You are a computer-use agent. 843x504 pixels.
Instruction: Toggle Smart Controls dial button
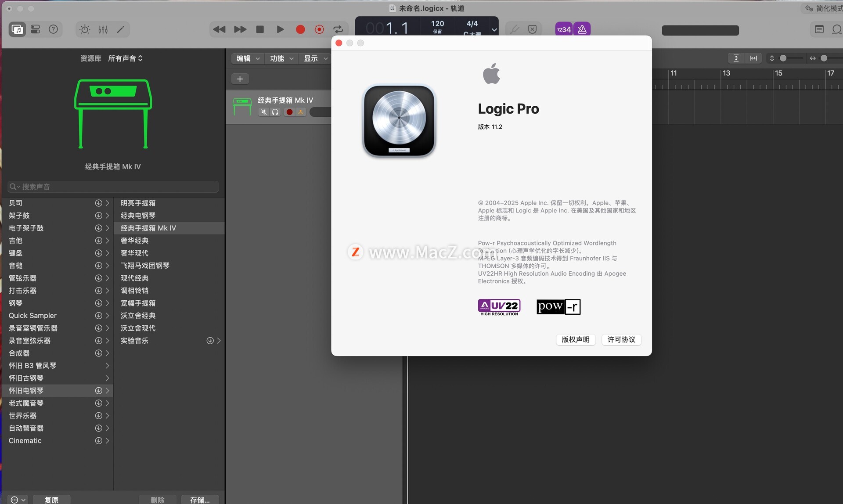pos(85,29)
